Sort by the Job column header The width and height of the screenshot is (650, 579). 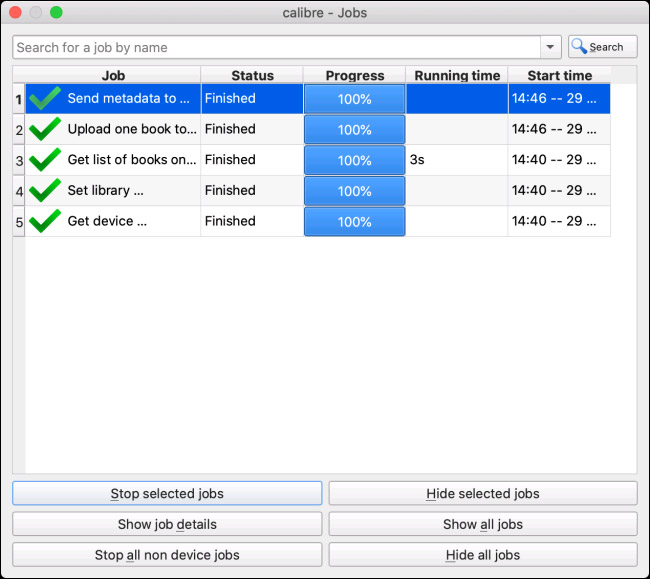[x=113, y=75]
